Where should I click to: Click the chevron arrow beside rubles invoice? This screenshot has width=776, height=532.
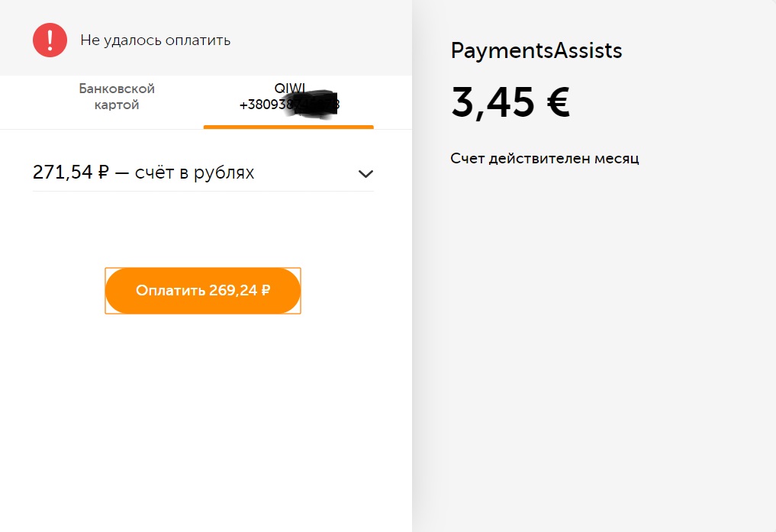click(x=365, y=174)
